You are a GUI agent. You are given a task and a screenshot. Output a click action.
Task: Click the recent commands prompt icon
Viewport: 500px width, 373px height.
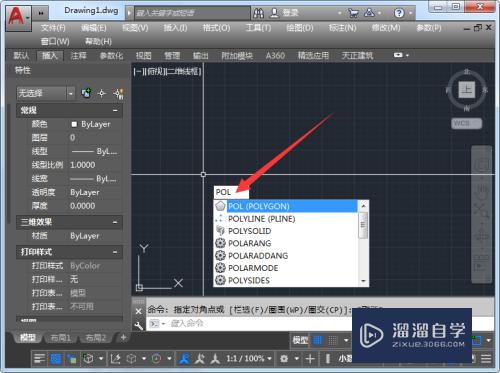click(154, 323)
